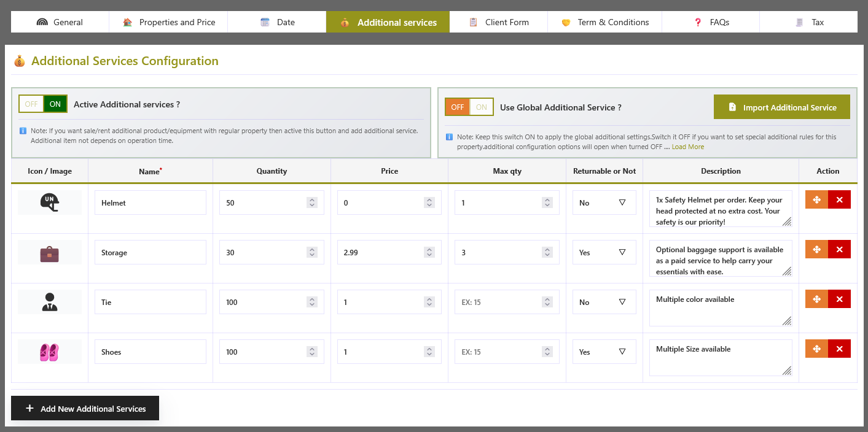Delete the Storage service row
This screenshot has height=432, width=868.
839,249
